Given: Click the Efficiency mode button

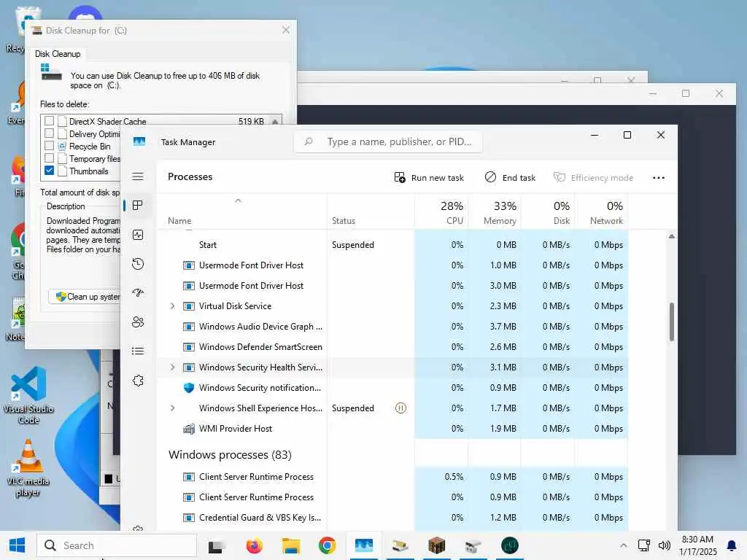Looking at the screenshot, I should 594,178.
